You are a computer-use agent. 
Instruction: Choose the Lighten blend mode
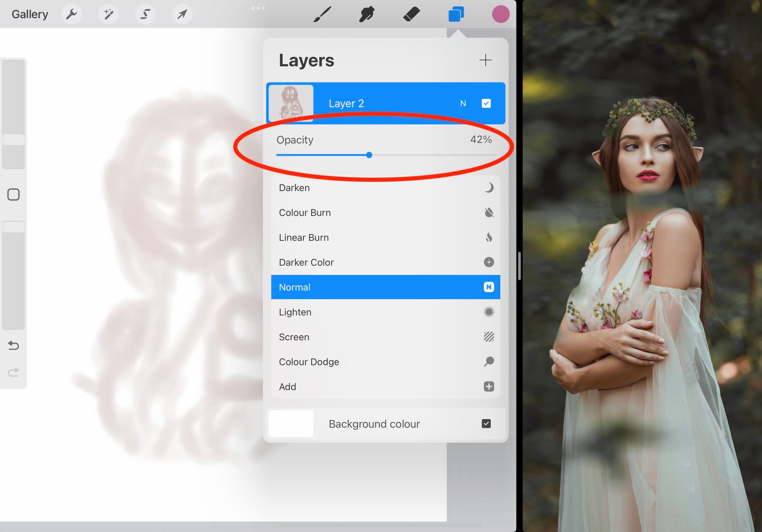point(385,312)
